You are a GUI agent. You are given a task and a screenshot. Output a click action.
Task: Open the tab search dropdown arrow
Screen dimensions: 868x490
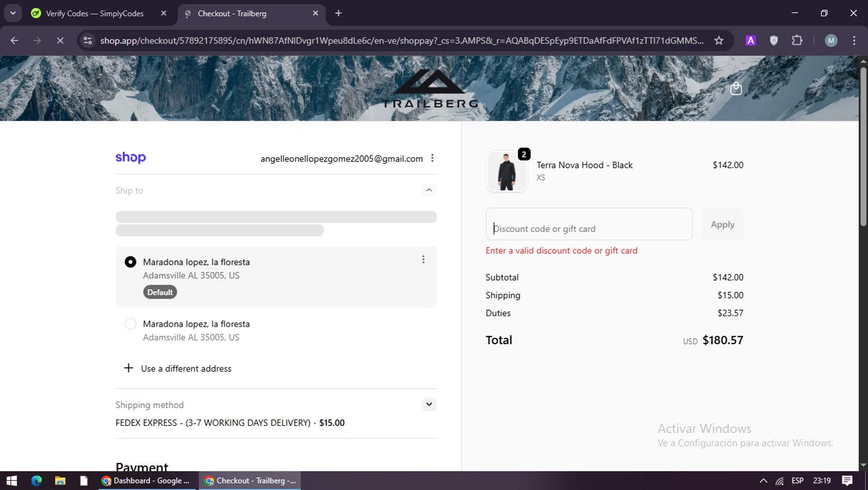pos(13,13)
